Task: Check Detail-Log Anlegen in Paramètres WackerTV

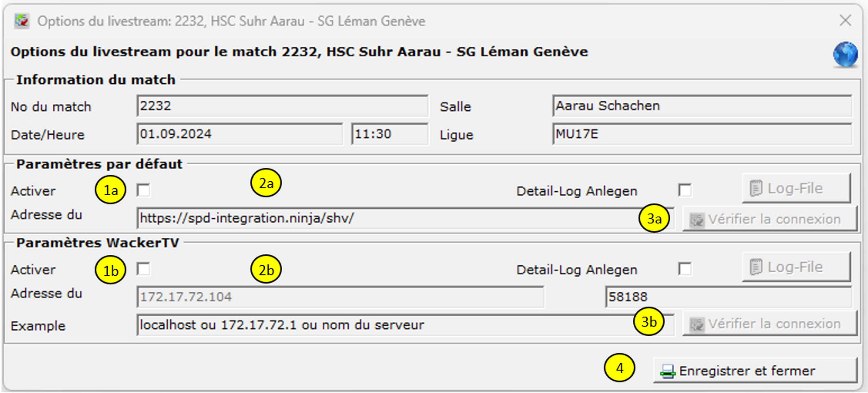Action: coord(685,269)
